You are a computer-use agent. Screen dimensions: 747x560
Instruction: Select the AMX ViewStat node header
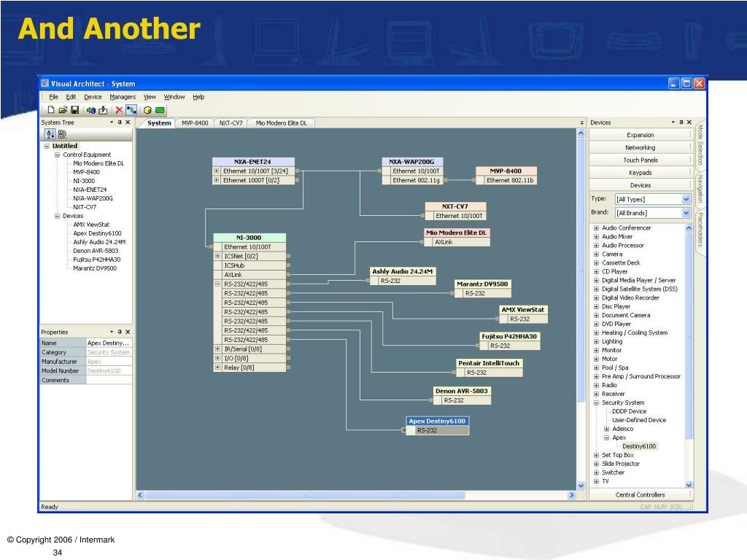coord(522,309)
